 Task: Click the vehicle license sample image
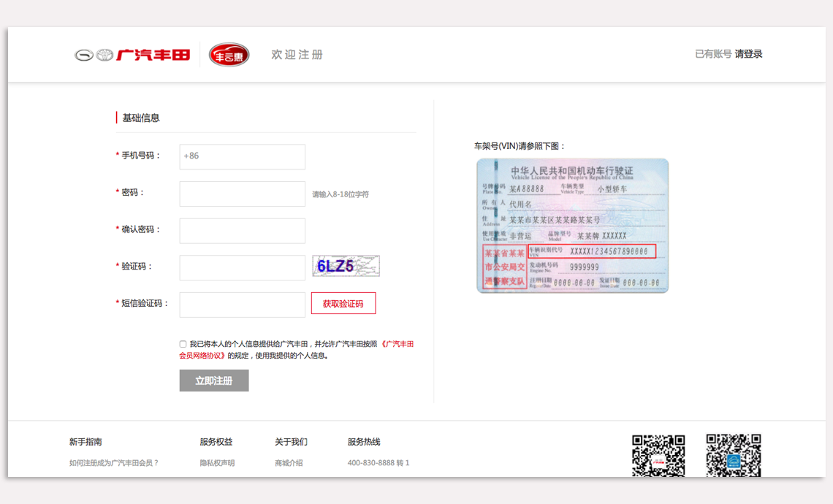point(572,226)
